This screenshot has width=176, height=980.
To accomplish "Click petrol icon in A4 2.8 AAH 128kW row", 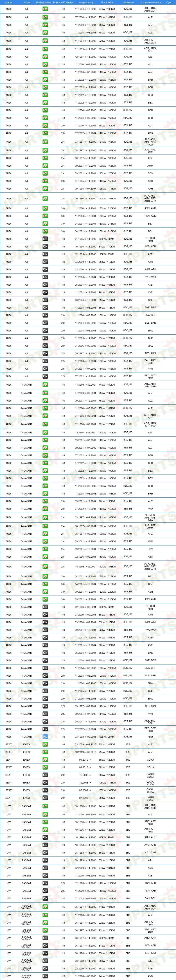I will click(45, 189).
